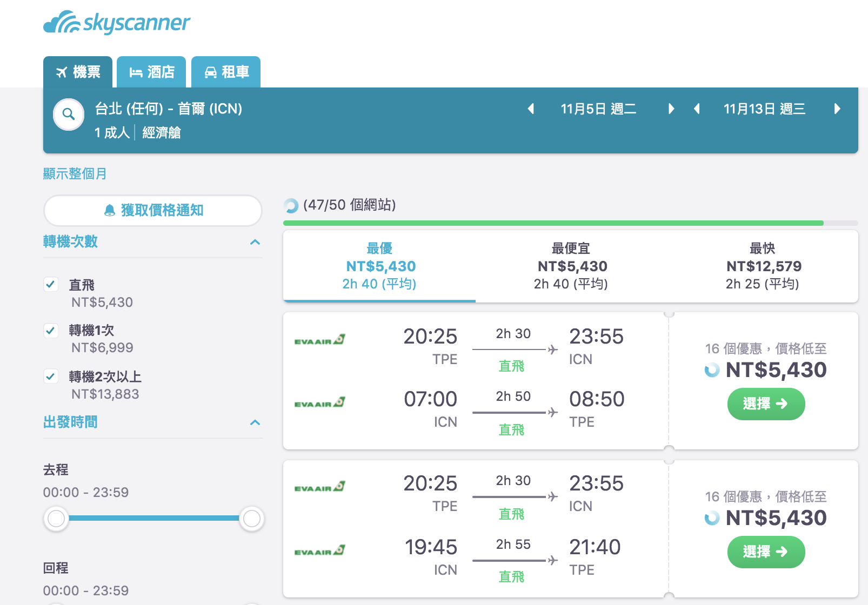Image resolution: width=868 pixels, height=605 pixels.
Task: Click the 2h 55 flight duration
Action: pos(513,544)
